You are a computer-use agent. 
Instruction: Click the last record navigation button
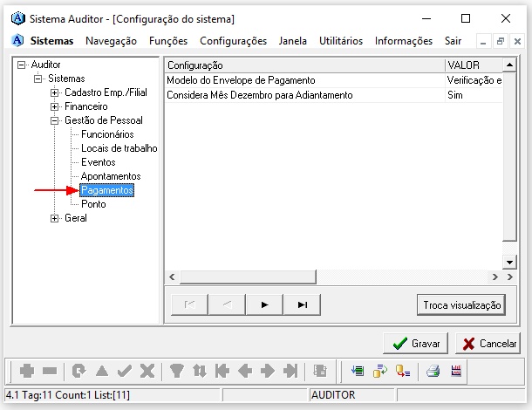(x=302, y=304)
